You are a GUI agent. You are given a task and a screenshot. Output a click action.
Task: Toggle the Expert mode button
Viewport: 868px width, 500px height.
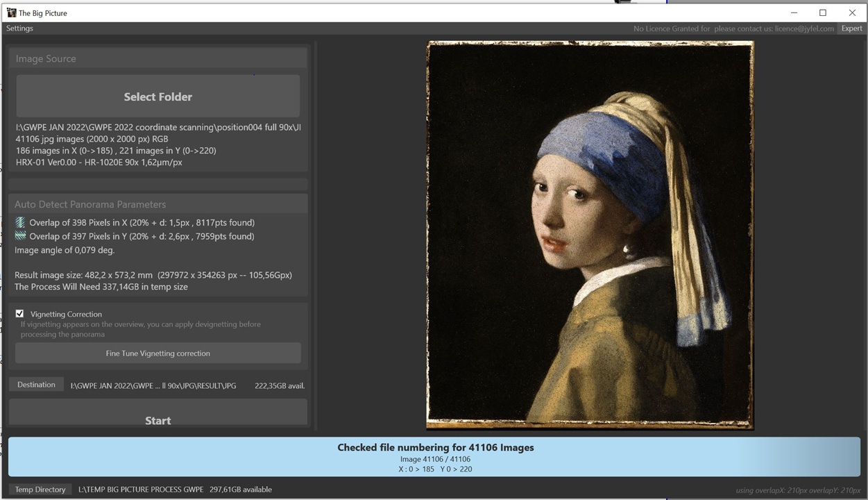[x=851, y=28]
